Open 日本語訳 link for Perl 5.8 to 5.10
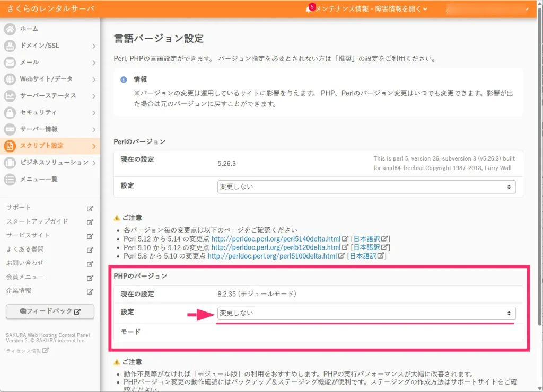 [363, 256]
